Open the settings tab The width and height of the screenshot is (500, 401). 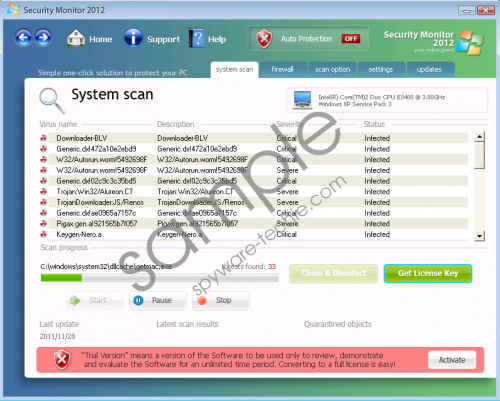pyautogui.click(x=381, y=70)
